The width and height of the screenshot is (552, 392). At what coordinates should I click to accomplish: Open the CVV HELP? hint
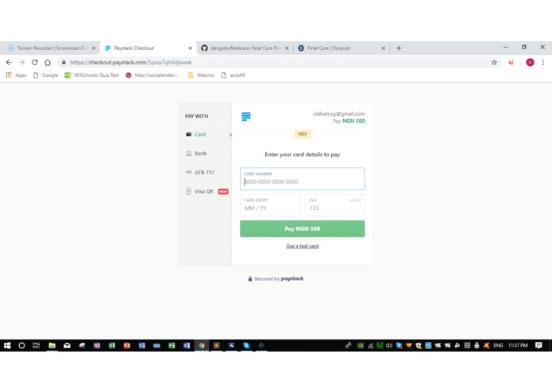(356, 200)
